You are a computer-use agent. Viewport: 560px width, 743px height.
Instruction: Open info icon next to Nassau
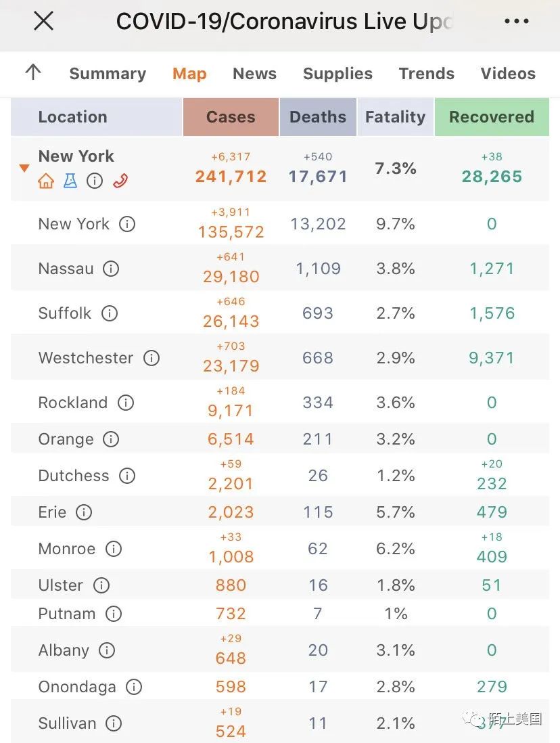[x=111, y=269]
